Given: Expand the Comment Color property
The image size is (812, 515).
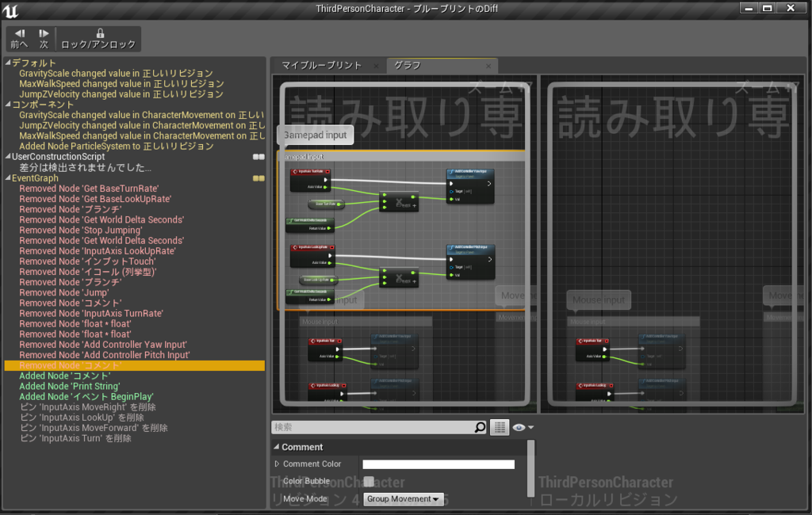Looking at the screenshot, I should [277, 464].
